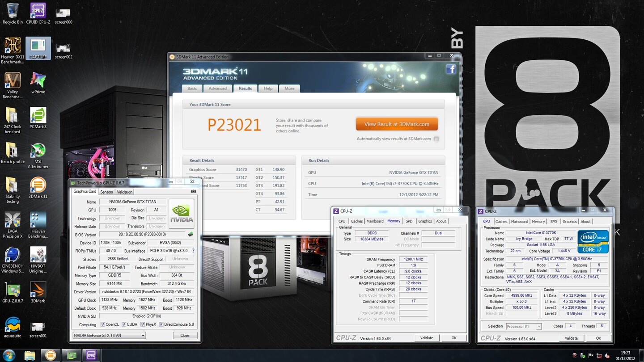Open the Help tab in 3DMark 11
Screen dimensions: 644x362
pos(268,88)
